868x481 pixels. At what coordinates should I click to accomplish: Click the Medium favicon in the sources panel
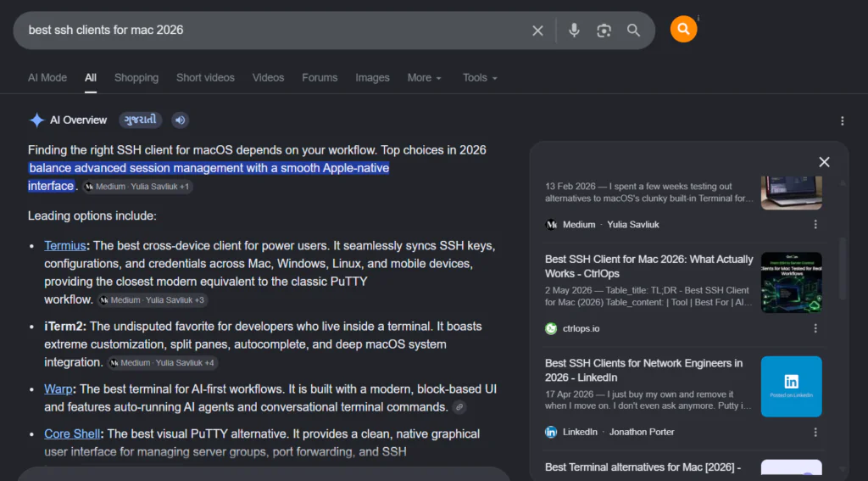(551, 225)
